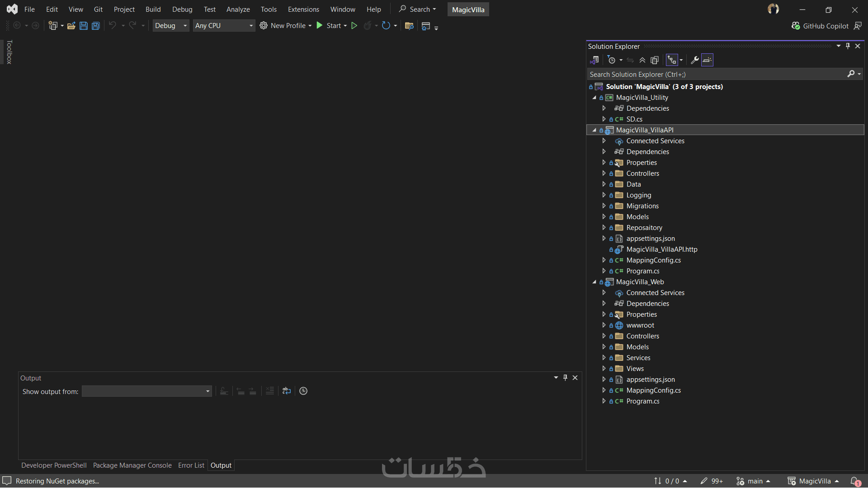Toggle Preview Selected Items button in Solution Explorer

coord(707,60)
